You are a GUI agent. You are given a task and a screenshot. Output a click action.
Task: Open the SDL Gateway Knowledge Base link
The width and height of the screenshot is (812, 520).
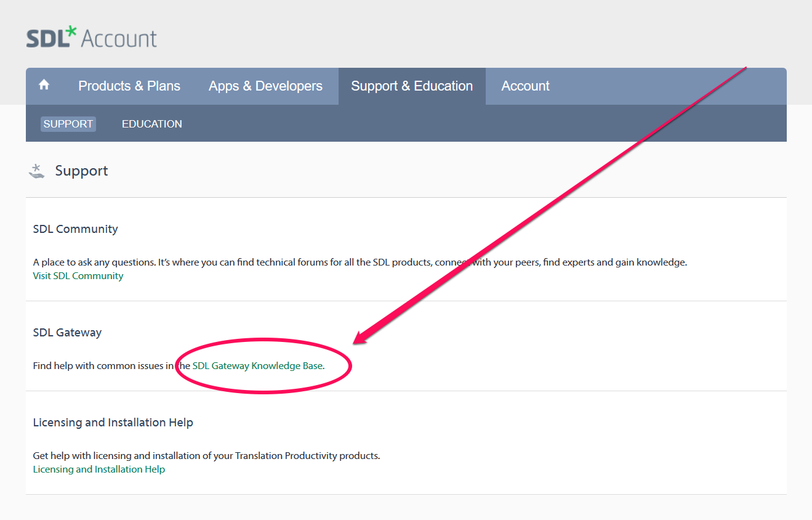point(257,366)
